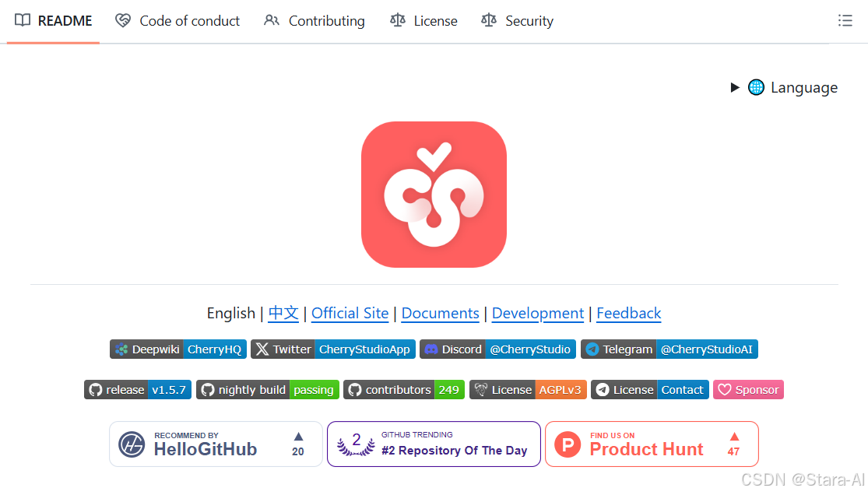
Task: Open the Deepwiki CherryHQ badge
Action: click(x=178, y=349)
